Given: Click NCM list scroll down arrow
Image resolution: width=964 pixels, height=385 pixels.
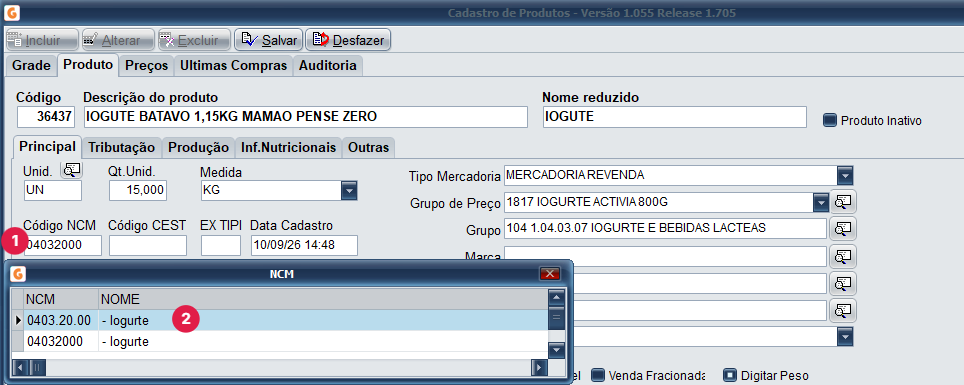Looking at the screenshot, I should pyautogui.click(x=556, y=351).
